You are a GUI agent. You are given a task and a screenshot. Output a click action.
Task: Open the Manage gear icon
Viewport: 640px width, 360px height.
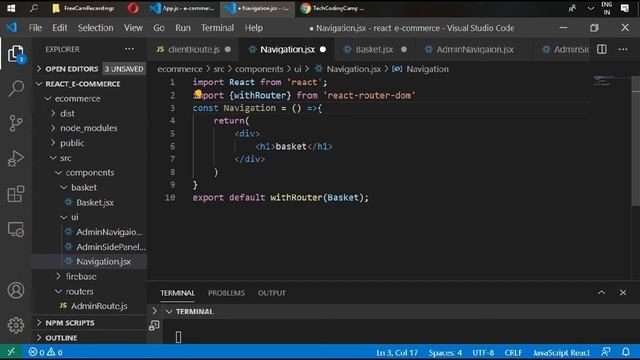pos(16,325)
